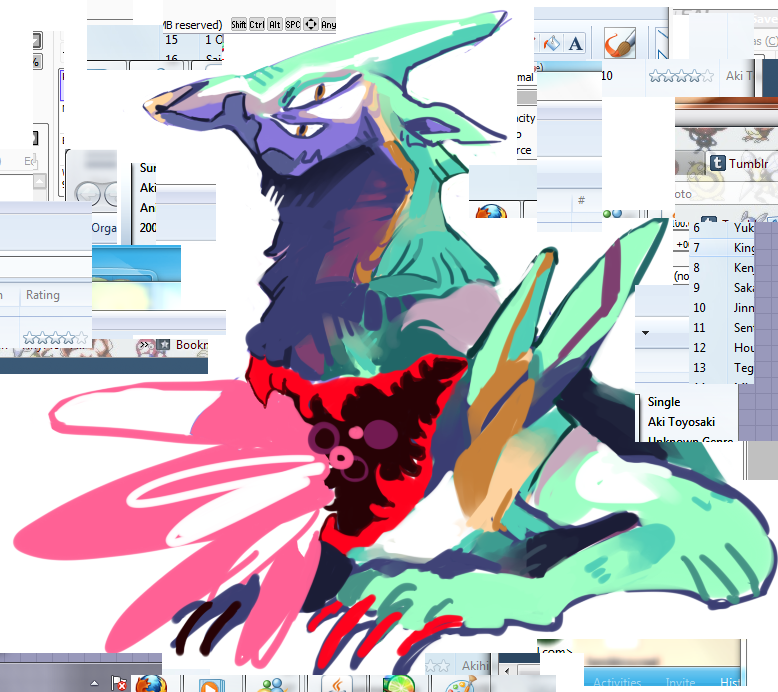Click the 'Bookr' bookmarks label

coord(192,345)
